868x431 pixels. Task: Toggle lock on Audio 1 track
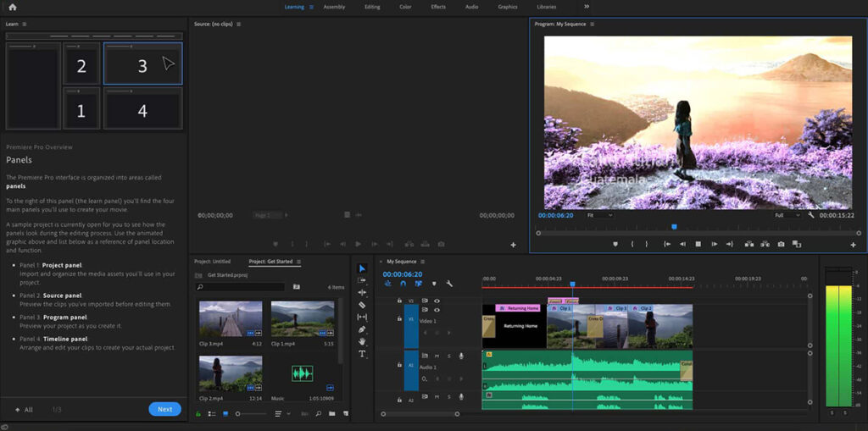pyautogui.click(x=398, y=365)
